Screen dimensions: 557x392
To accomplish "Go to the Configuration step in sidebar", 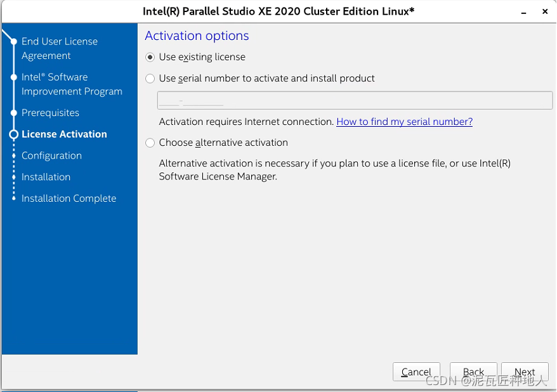I will click(51, 155).
